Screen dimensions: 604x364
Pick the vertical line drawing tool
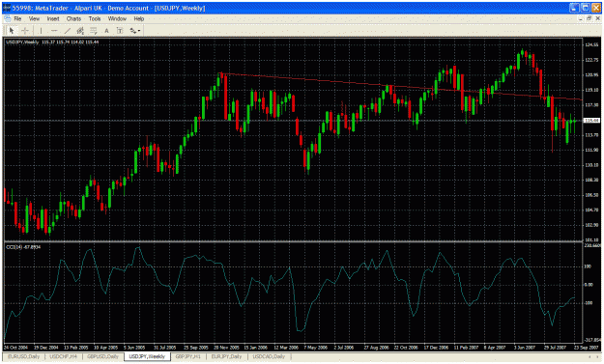pyautogui.click(x=41, y=31)
